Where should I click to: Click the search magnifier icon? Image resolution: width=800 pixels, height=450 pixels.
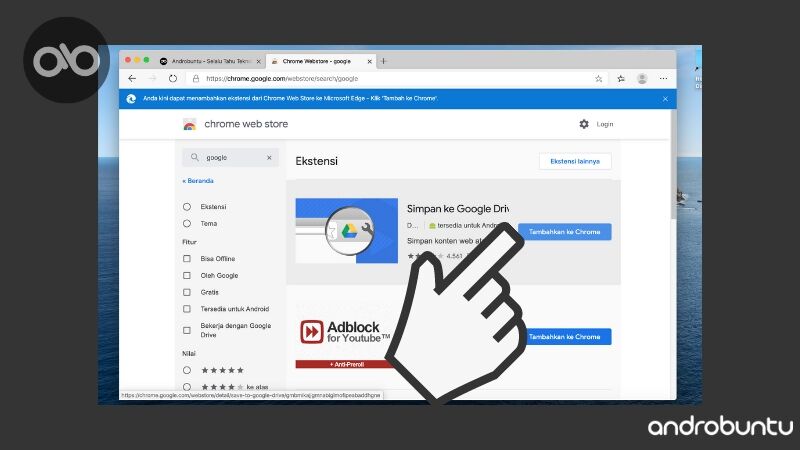194,158
